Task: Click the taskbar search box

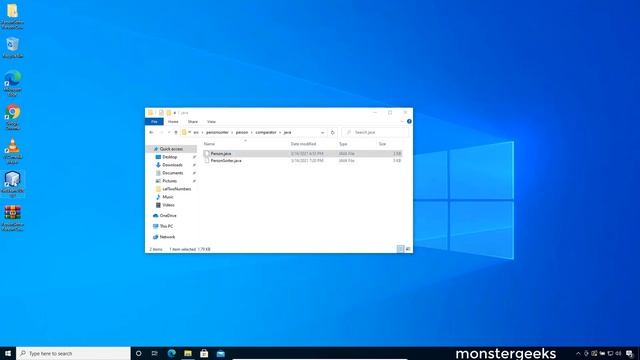Action: tap(73, 353)
